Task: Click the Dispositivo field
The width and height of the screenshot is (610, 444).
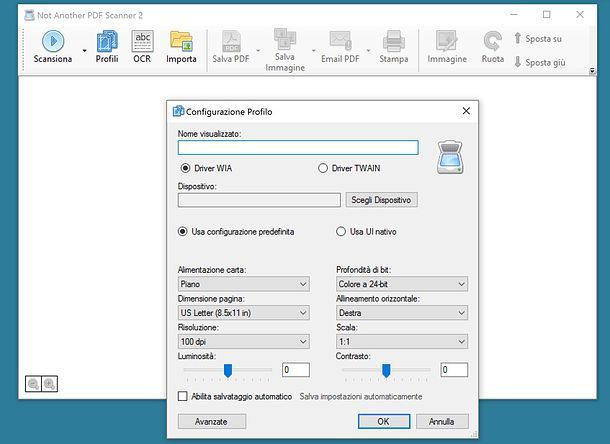Action: coord(259,200)
